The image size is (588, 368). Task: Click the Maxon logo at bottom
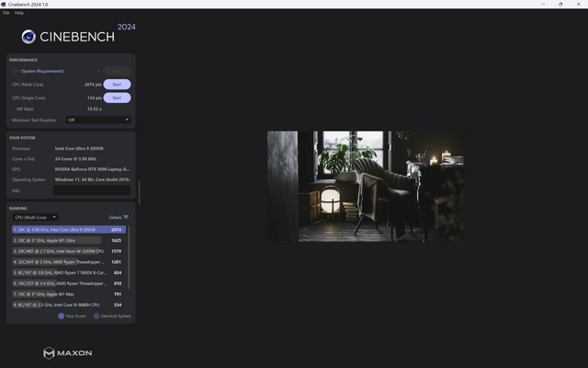[x=67, y=353]
